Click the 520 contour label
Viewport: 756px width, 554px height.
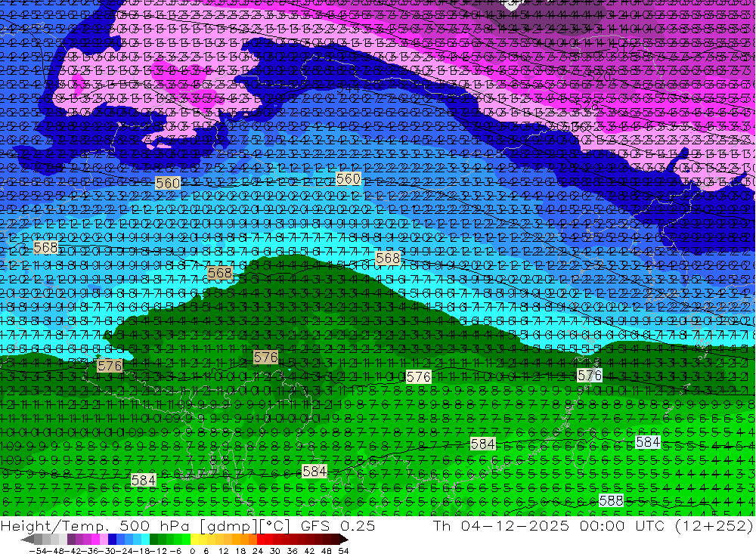point(600,76)
